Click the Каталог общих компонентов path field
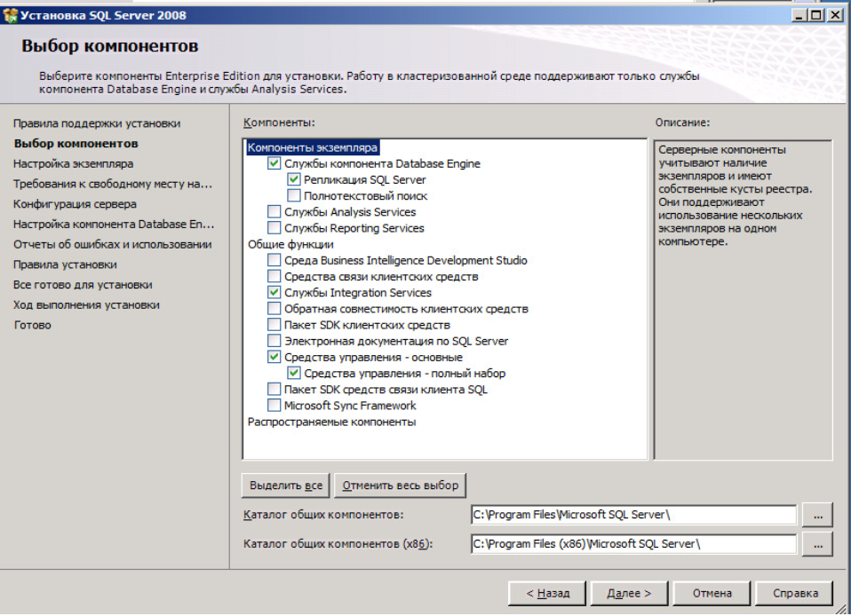851x616 pixels. [x=633, y=515]
